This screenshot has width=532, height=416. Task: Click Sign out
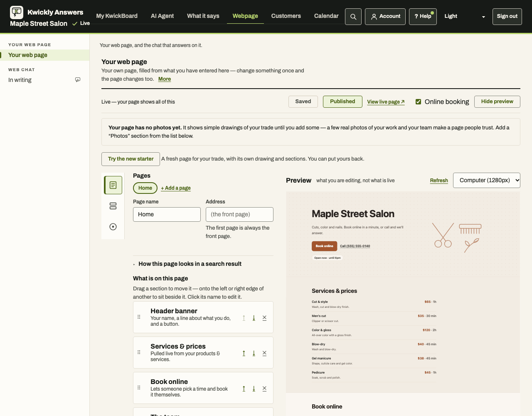click(507, 17)
